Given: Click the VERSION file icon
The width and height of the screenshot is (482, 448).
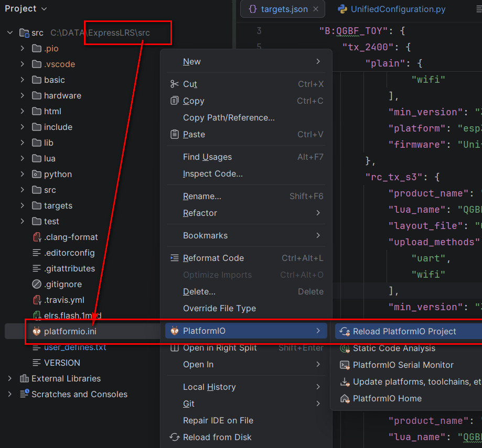Looking at the screenshot, I should (x=37, y=363).
